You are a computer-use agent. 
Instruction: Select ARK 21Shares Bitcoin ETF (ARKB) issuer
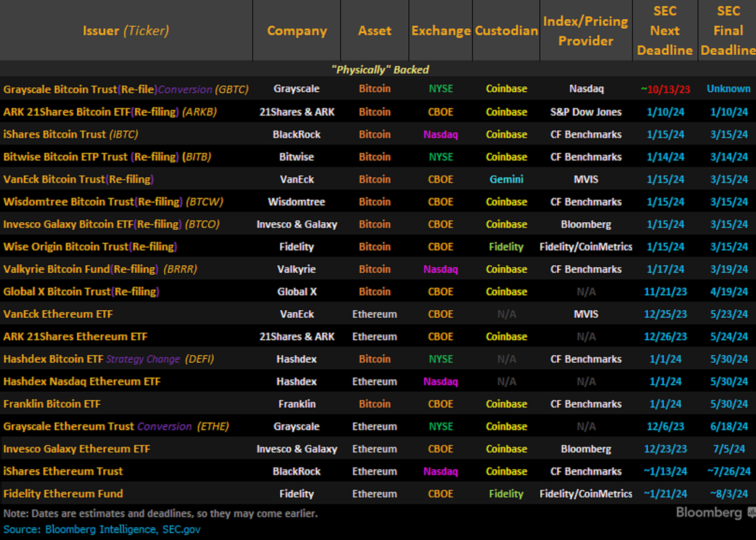(110, 112)
